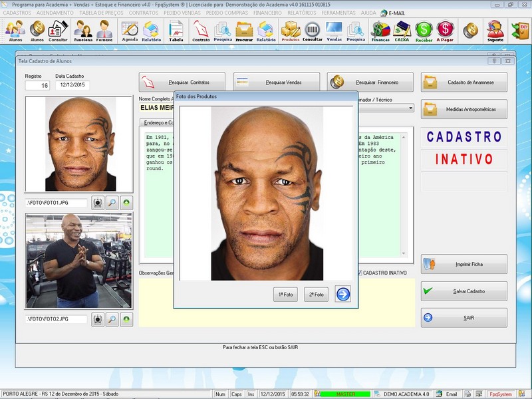Click the gym photo thumbnail
The width and height of the screenshot is (532, 399).
(x=78, y=261)
